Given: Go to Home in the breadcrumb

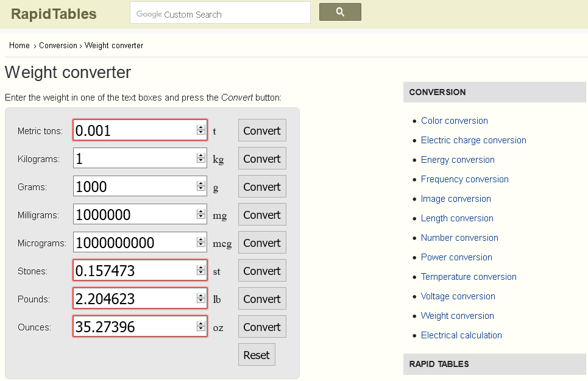Looking at the screenshot, I should (x=19, y=46).
